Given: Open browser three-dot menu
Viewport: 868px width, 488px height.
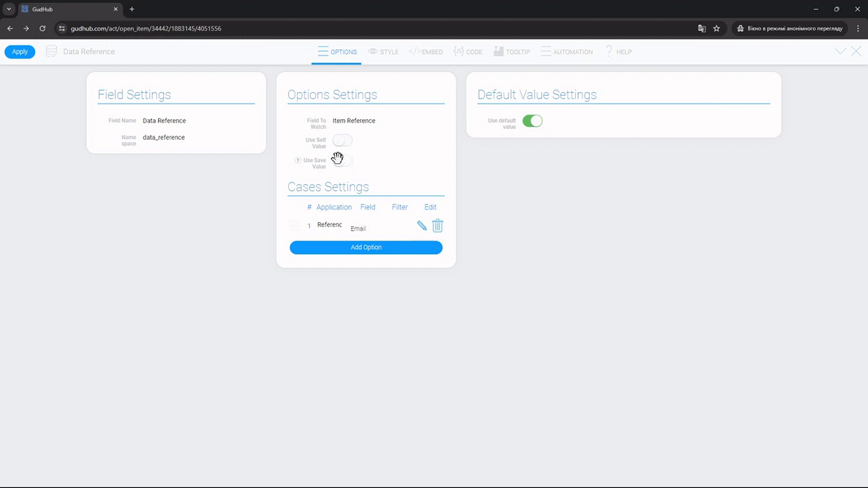Looking at the screenshot, I should pyautogui.click(x=858, y=28).
